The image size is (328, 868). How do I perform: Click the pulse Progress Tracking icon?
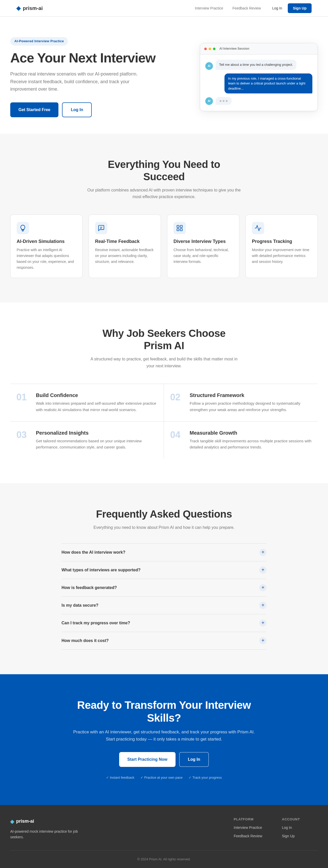point(258,228)
